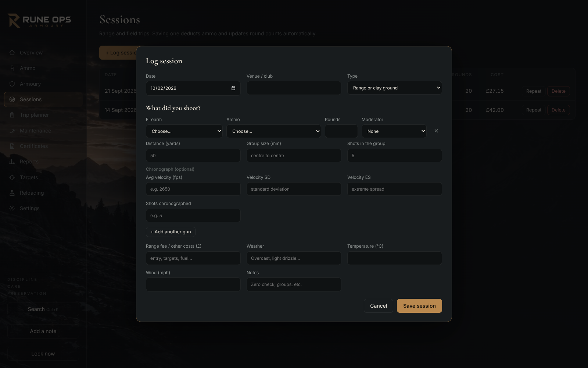Click the Range fee costs field
Screen dimensions: 588x368
point(193,258)
